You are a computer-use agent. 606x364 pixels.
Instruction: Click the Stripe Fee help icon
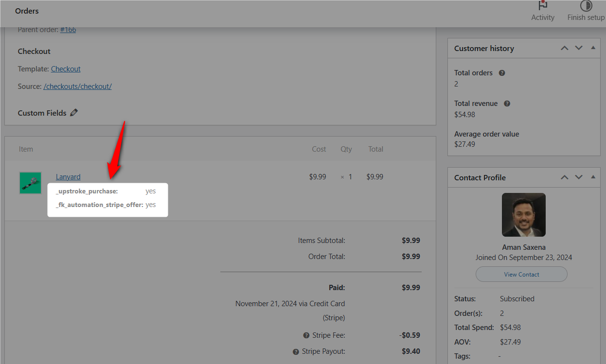306,335
